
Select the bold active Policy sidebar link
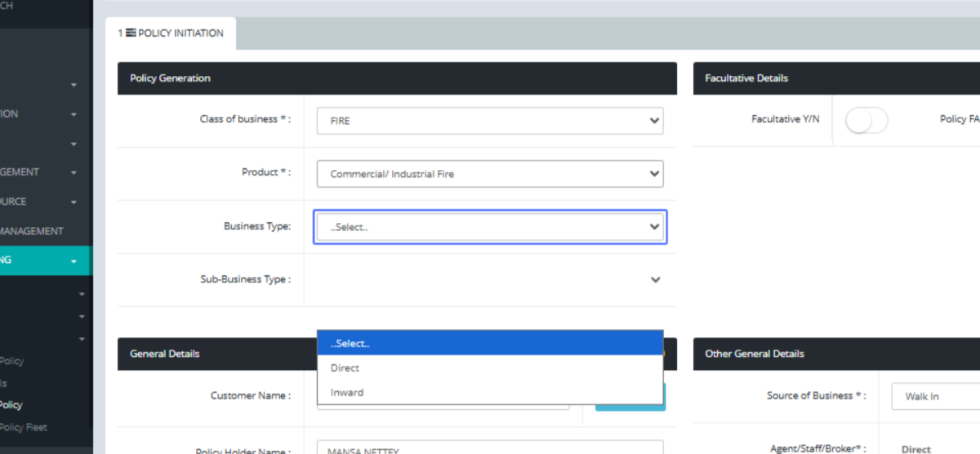[x=11, y=405]
